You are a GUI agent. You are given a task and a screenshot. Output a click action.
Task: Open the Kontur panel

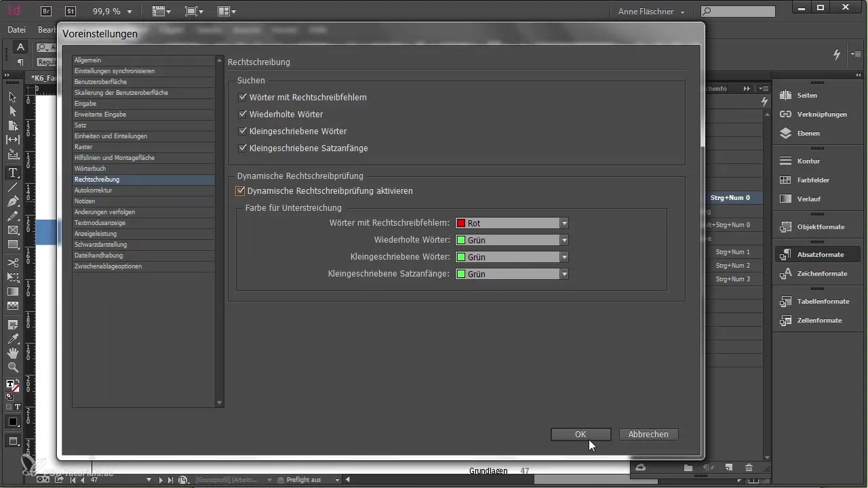809,161
